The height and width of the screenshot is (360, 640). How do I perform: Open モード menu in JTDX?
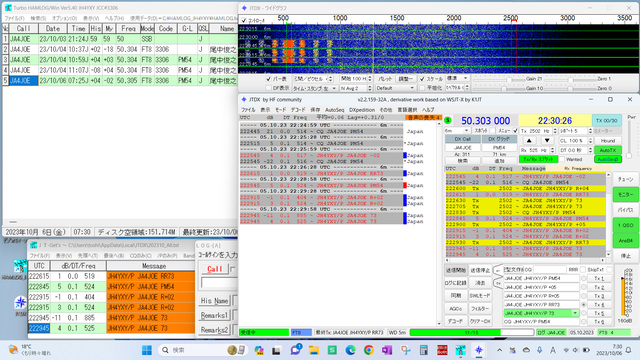280,110
